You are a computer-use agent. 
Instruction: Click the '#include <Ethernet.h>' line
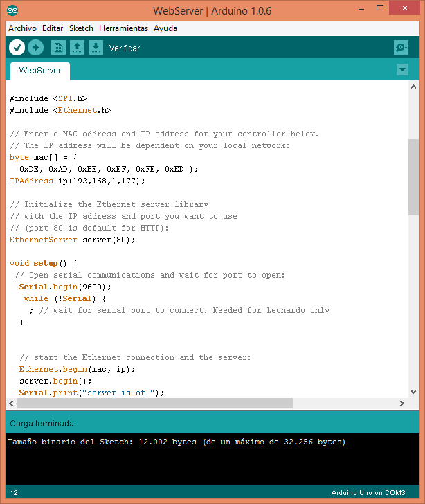[60, 110]
